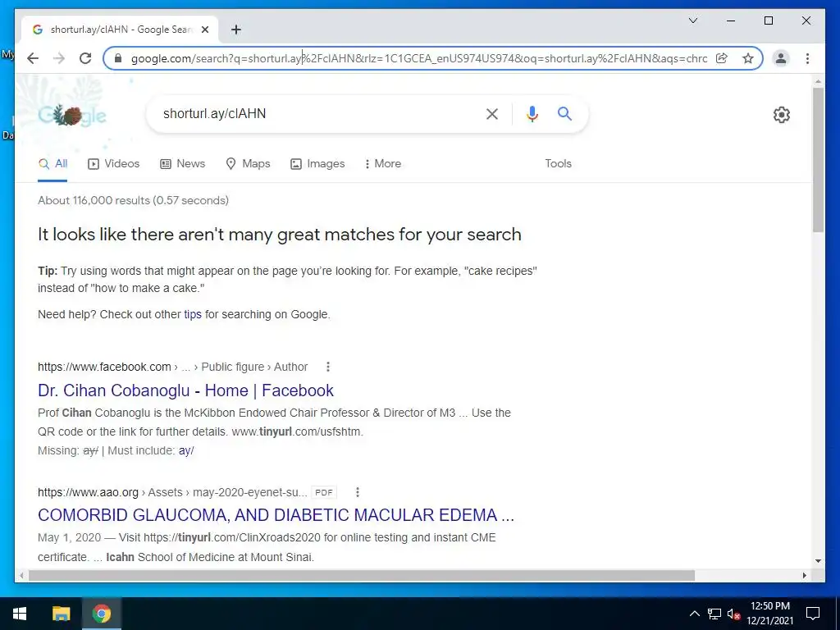Click the scroll down arrow
The height and width of the screenshot is (630, 840).
(818, 561)
